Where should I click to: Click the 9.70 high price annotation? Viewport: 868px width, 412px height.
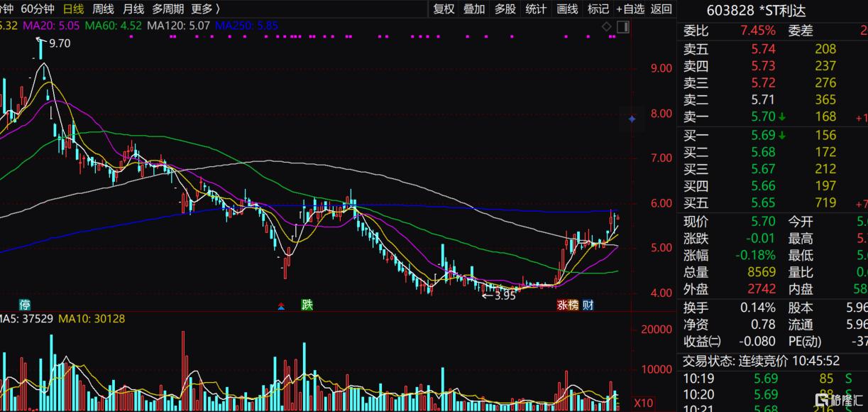60,43
